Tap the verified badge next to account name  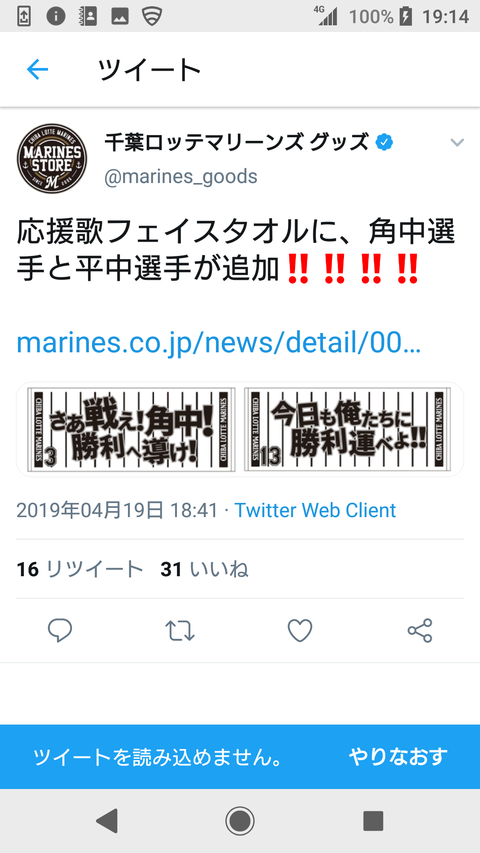click(385, 143)
